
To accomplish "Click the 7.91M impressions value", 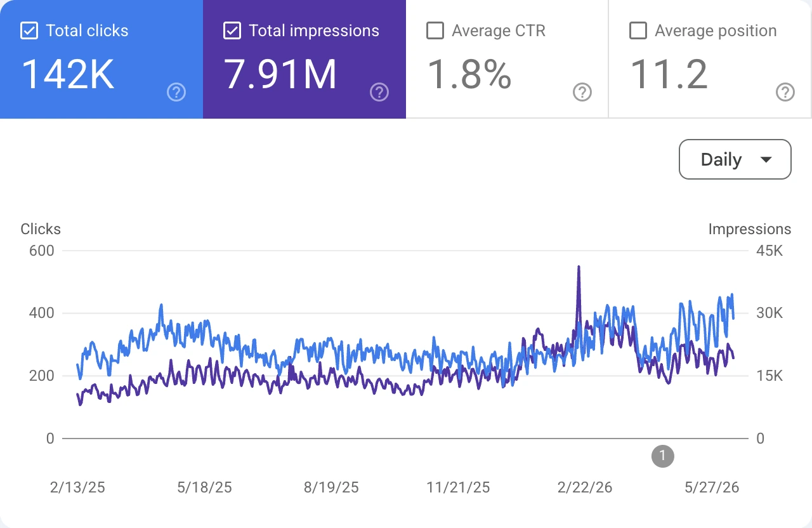I will (x=280, y=74).
